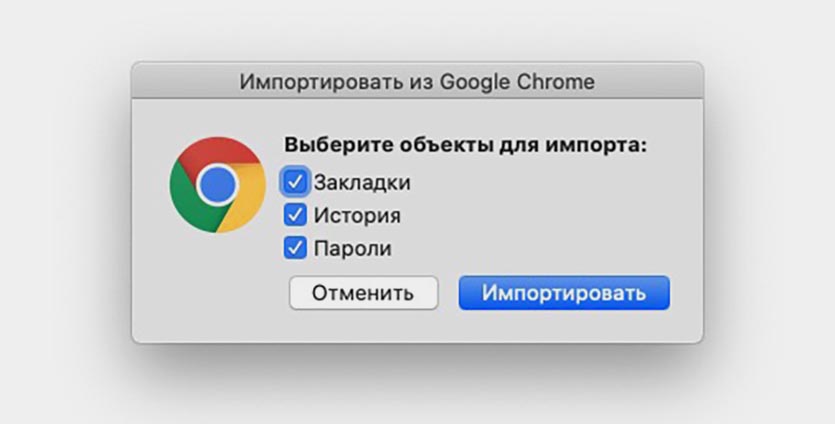This screenshot has height=424, width=835.
Task: Click empty title bar area left of title
Action: [x=180, y=82]
